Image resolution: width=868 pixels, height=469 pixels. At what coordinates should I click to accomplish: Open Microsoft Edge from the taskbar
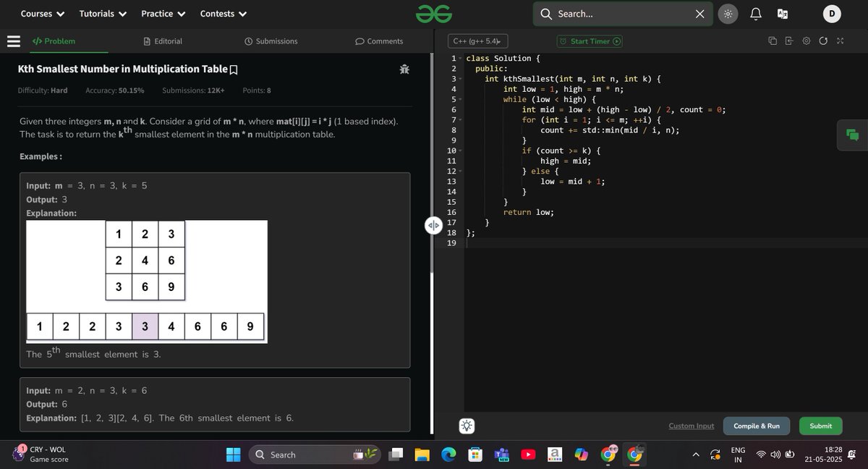(x=449, y=455)
